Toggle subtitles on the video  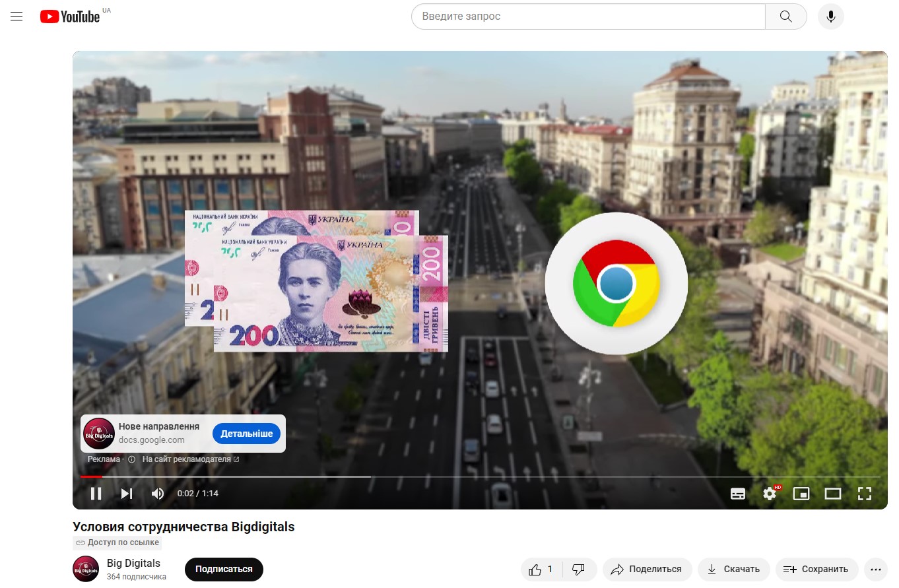click(x=738, y=494)
